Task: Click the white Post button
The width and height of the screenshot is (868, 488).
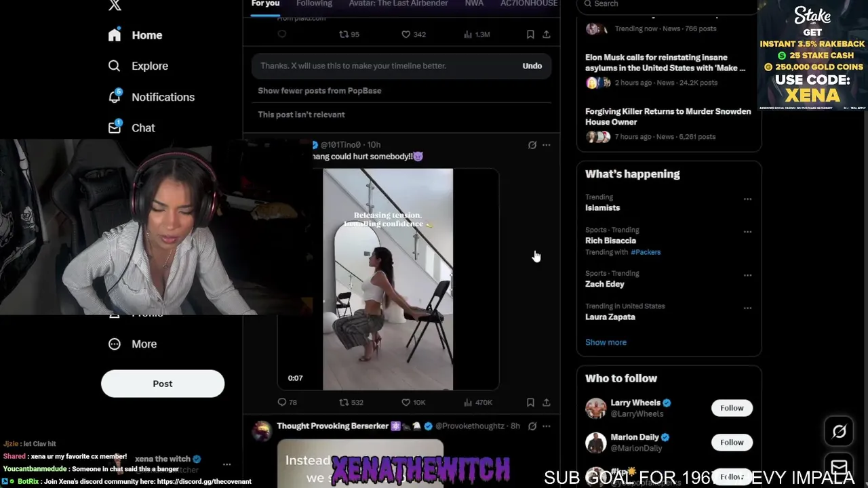Action: tap(163, 384)
